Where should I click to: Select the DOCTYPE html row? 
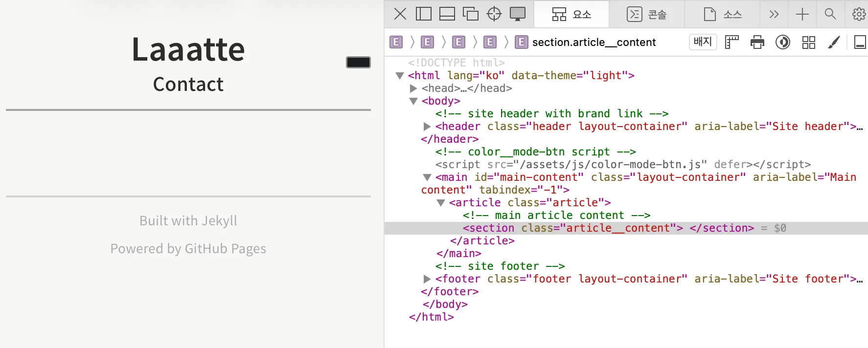tap(456, 63)
